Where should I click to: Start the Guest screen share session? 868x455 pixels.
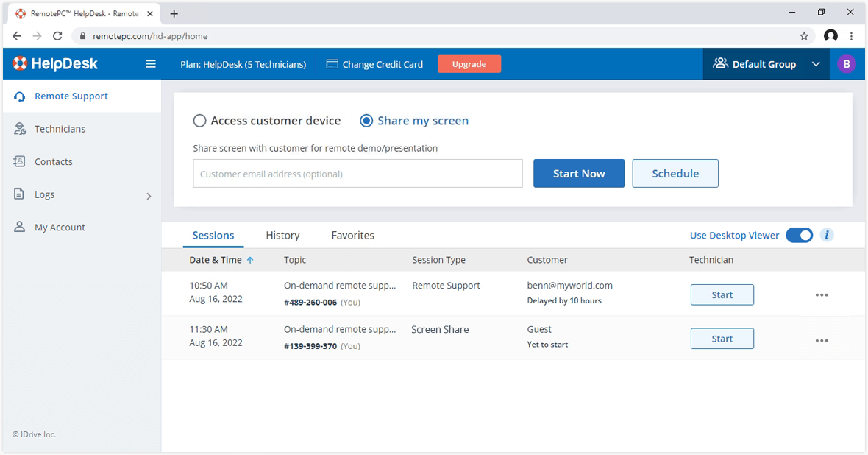722,339
